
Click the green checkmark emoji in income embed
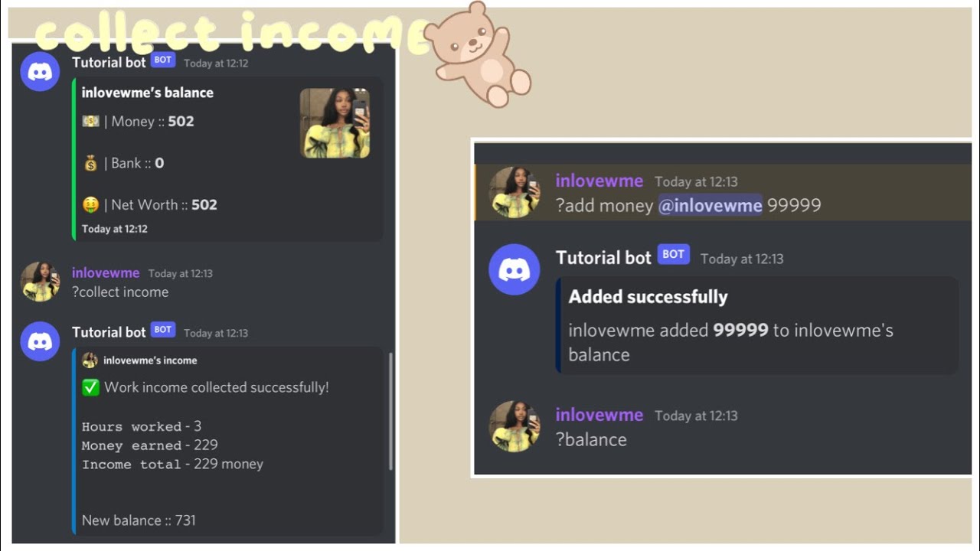click(90, 387)
